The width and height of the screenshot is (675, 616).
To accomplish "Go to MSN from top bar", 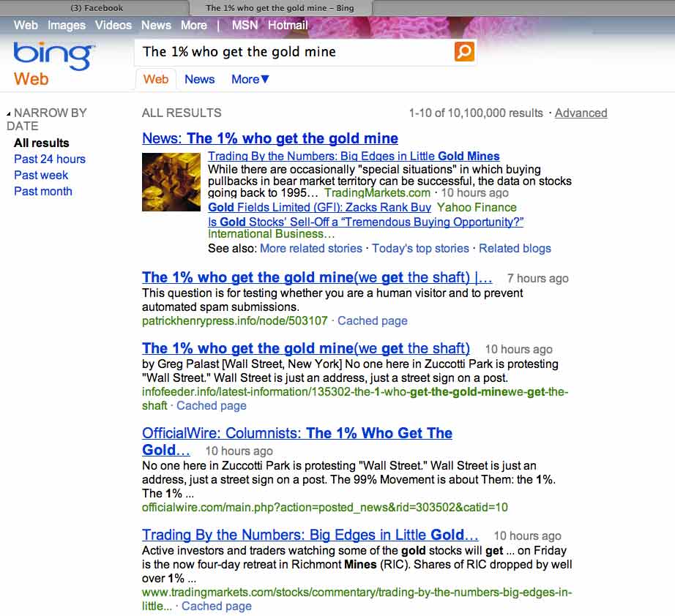I will (x=245, y=25).
